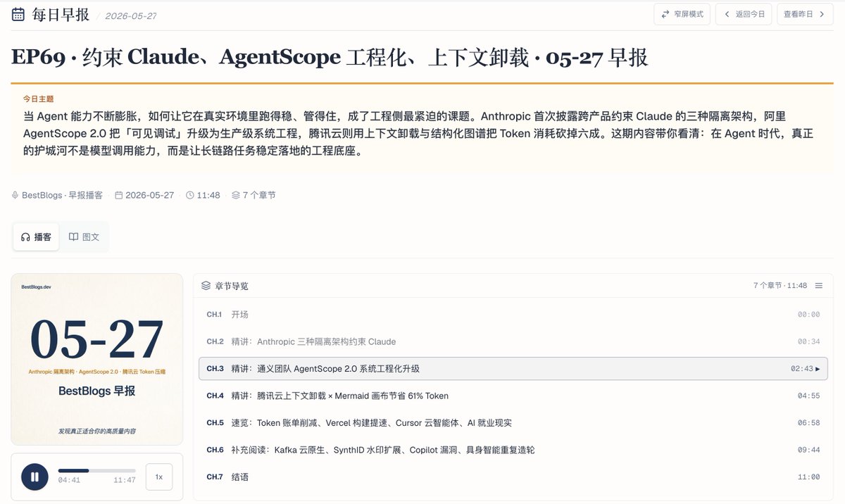The image size is (845, 504).
Task: Change playback speed via 1x button
Action: pos(159,477)
